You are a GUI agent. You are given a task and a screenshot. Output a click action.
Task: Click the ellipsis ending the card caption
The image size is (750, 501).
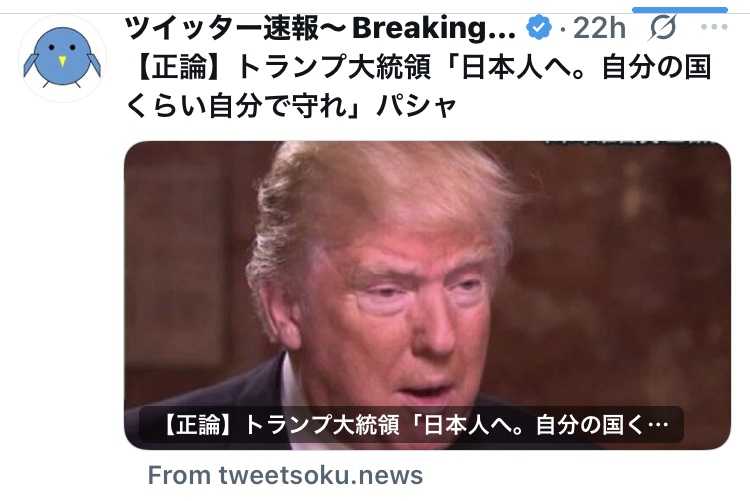pyautogui.click(x=660, y=425)
